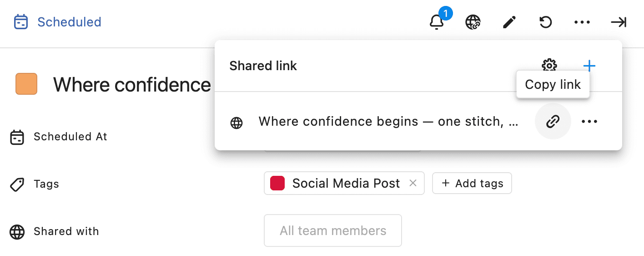Open the top toolbar more options menu

click(x=582, y=22)
